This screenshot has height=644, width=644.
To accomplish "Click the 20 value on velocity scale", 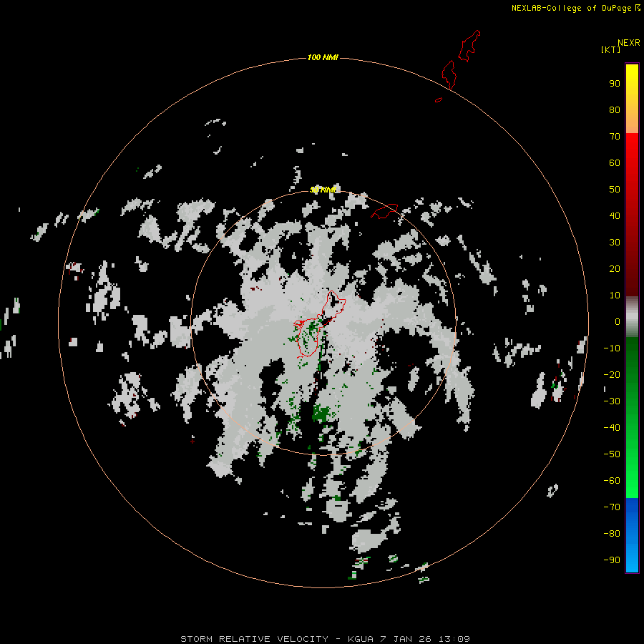I will tap(615, 269).
